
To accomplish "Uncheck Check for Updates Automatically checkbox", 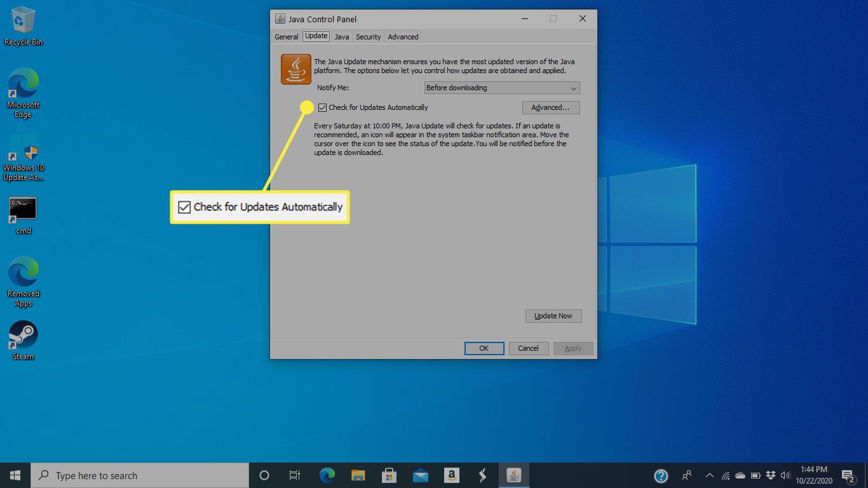I will click(323, 107).
